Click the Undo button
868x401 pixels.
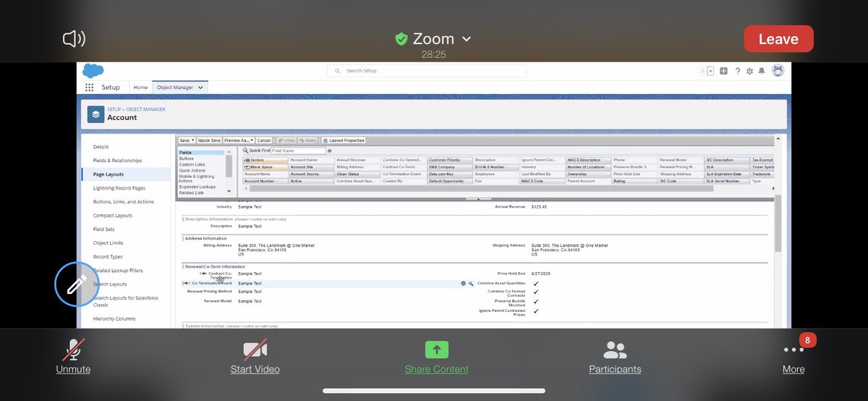coord(286,140)
